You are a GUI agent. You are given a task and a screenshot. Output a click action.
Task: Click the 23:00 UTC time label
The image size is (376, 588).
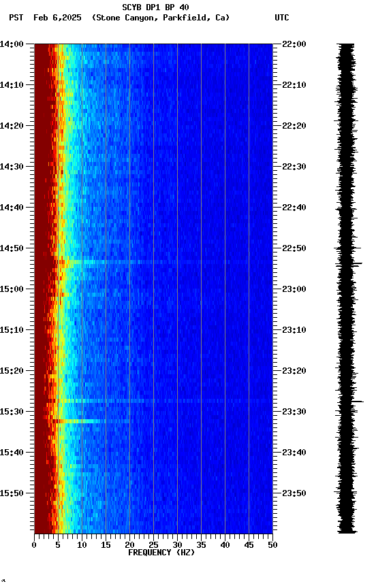click(x=294, y=289)
